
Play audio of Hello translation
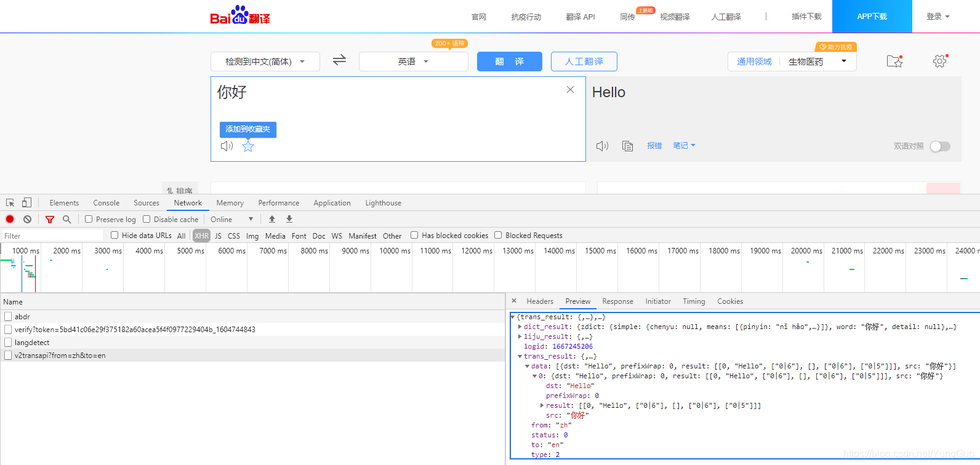click(x=602, y=146)
